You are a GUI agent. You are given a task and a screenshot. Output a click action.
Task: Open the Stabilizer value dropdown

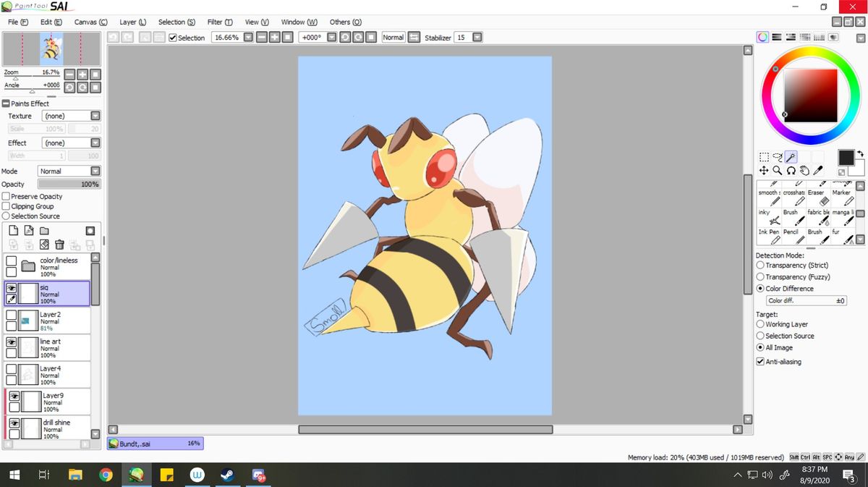coord(477,37)
